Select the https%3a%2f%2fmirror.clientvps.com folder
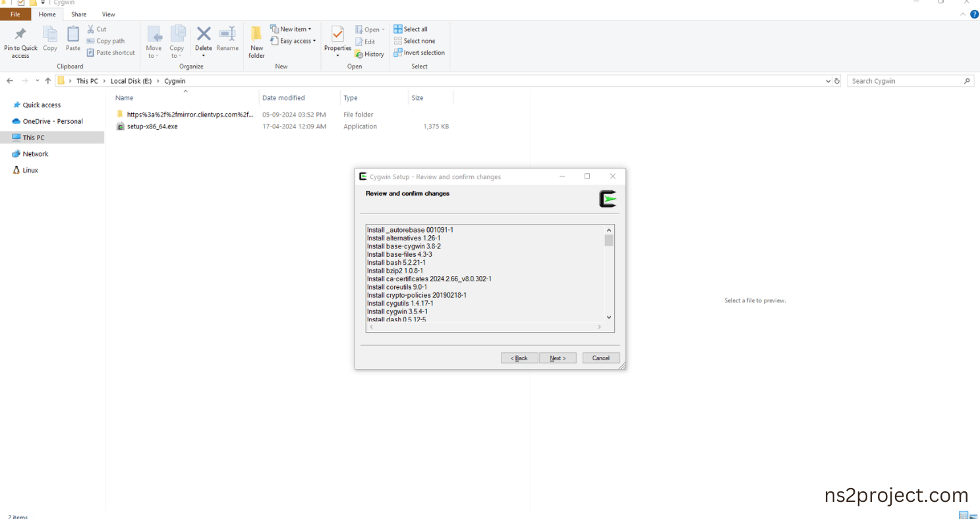 [191, 115]
